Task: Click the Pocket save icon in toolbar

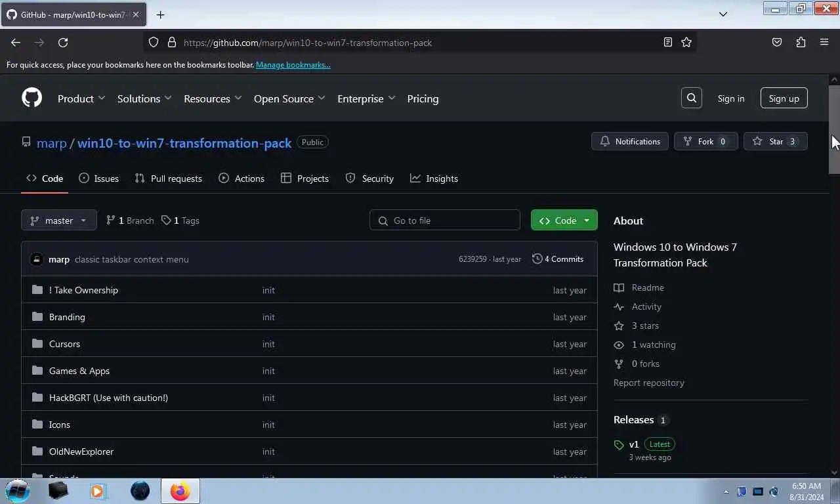Action: coord(777,42)
